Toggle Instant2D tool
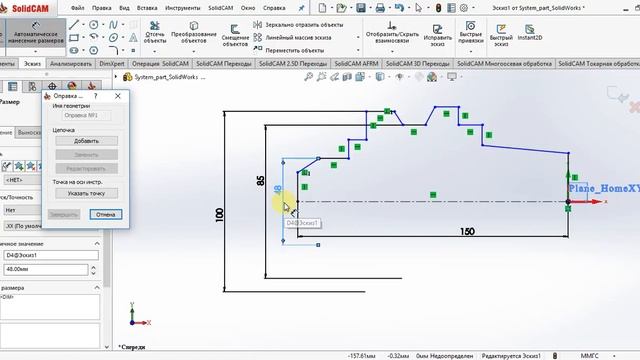Viewport: 640px width, 360px height. tap(530, 32)
